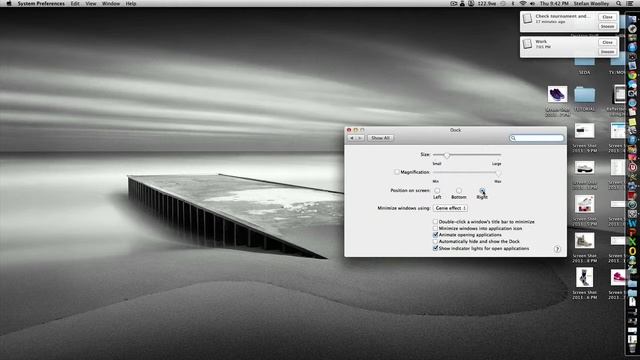Open the Messages icon in the Dock
The width and height of the screenshot is (640, 360).
(x=632, y=84)
